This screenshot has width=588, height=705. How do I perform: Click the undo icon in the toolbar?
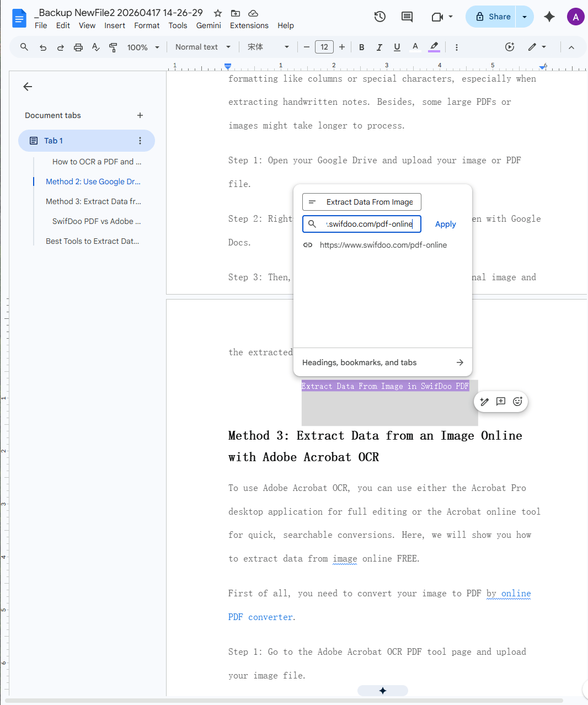(42, 47)
